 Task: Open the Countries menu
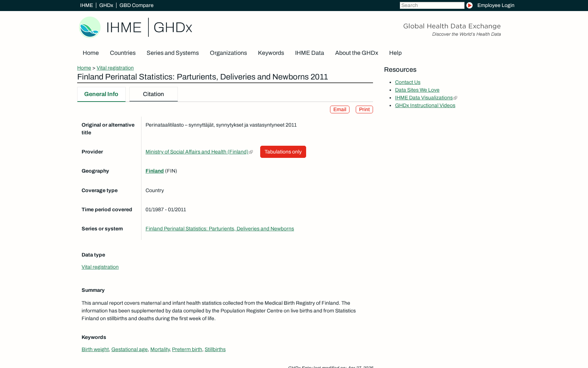123,53
